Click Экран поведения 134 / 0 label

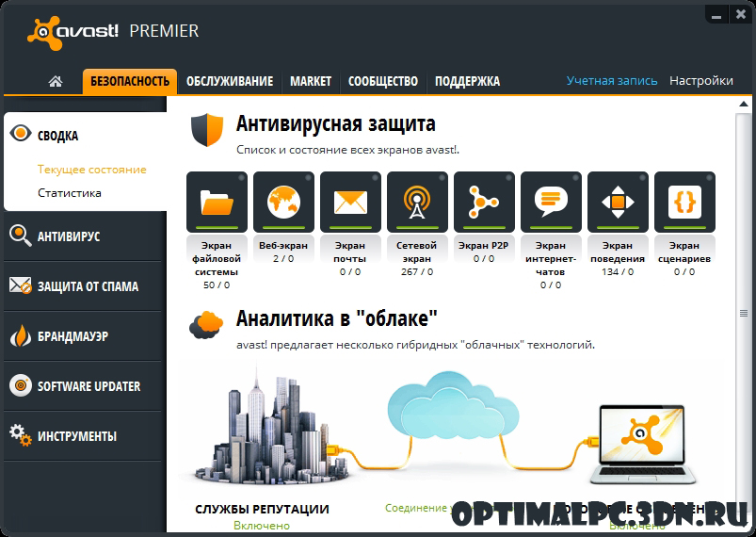(x=618, y=259)
